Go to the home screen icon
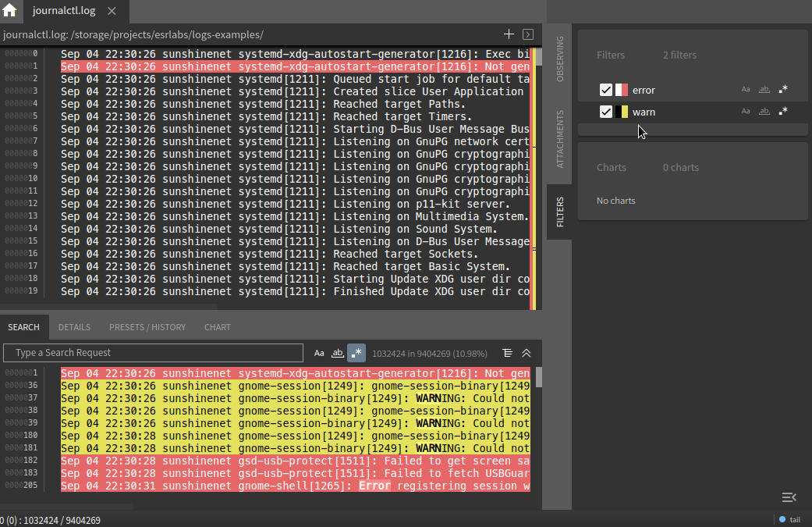The width and height of the screenshot is (812, 527). coord(9,10)
